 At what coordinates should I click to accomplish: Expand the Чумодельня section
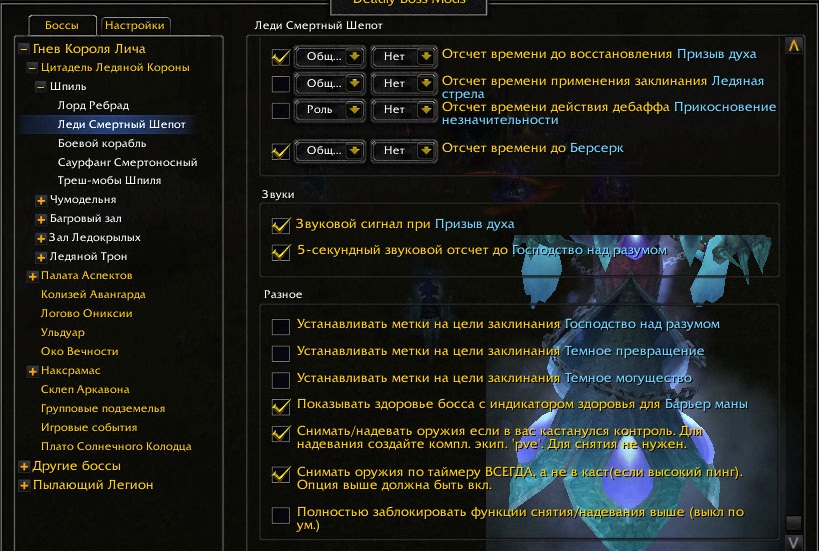(41, 200)
